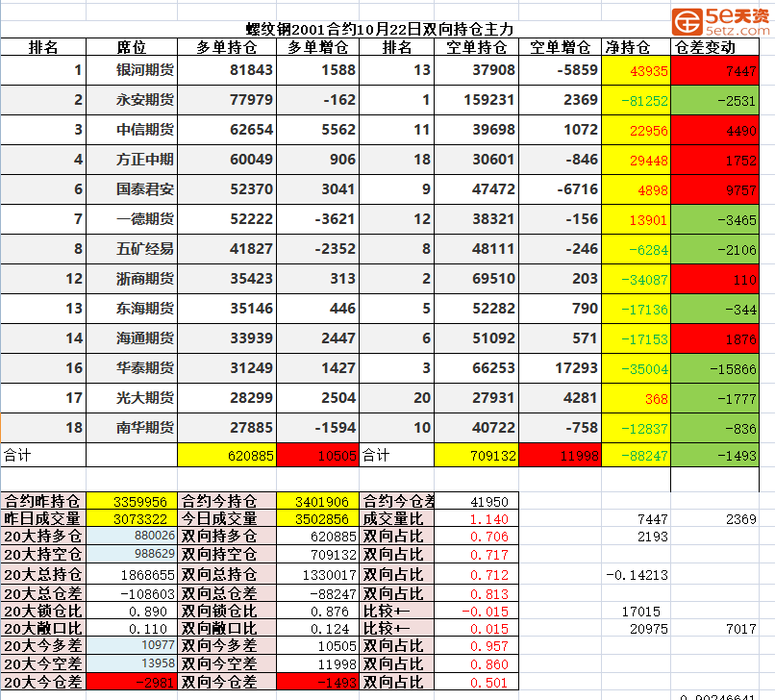The image size is (775, 700).
Task: Click green change cell -15866
Action: click(714, 368)
